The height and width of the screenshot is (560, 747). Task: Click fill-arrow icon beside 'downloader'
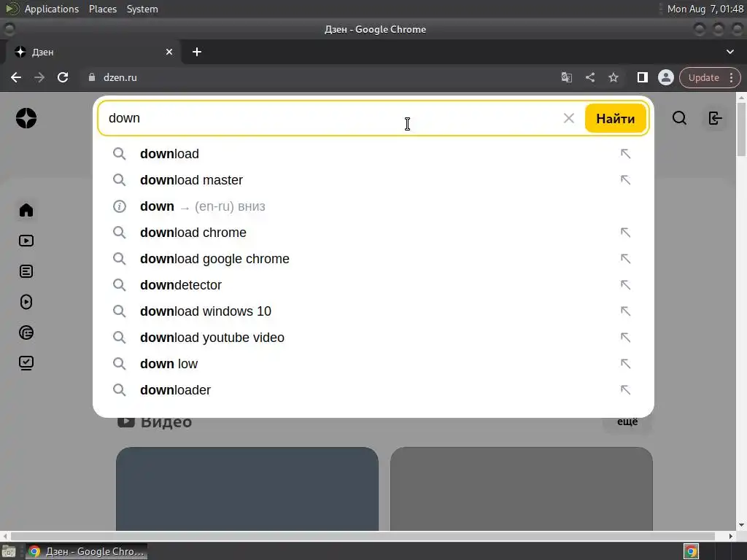(625, 390)
